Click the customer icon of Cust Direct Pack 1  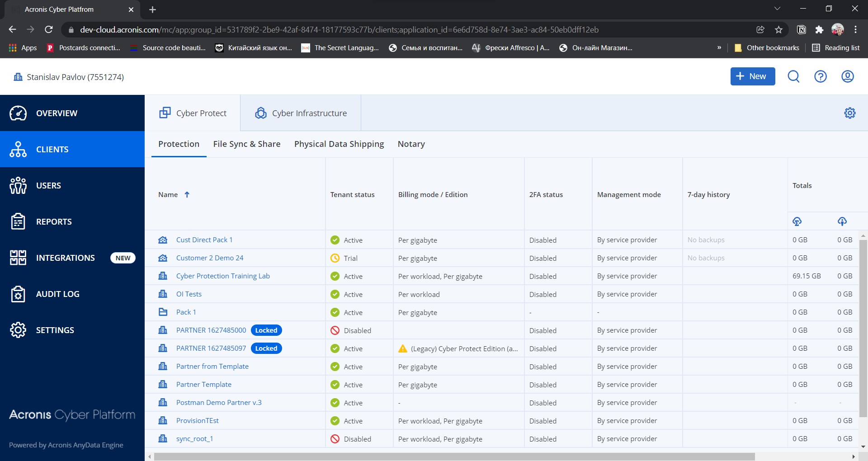tap(163, 240)
